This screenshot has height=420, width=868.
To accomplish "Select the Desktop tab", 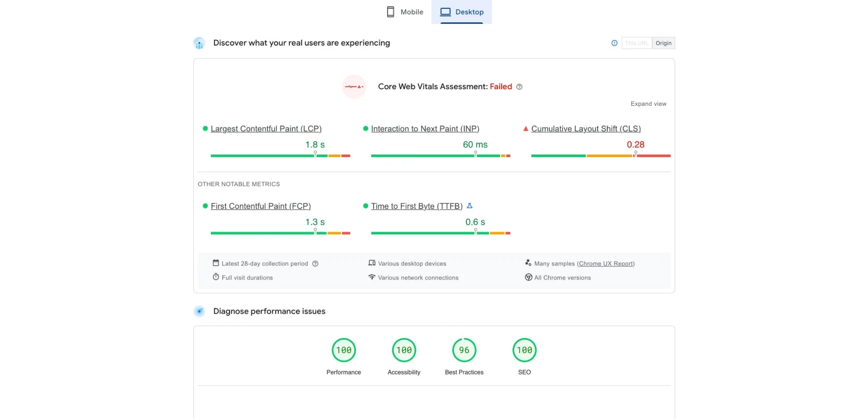I will click(x=462, y=12).
